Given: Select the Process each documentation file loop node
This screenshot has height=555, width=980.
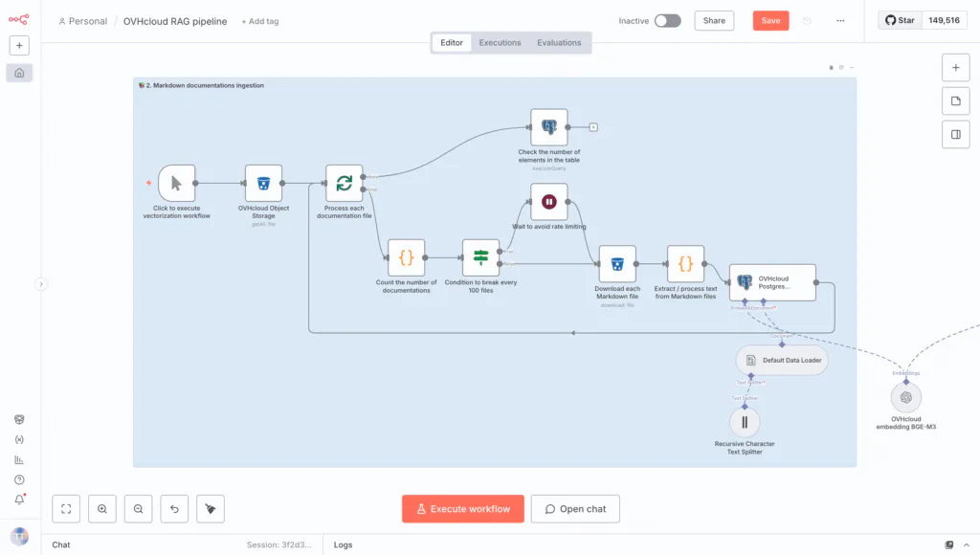Looking at the screenshot, I should tap(345, 183).
